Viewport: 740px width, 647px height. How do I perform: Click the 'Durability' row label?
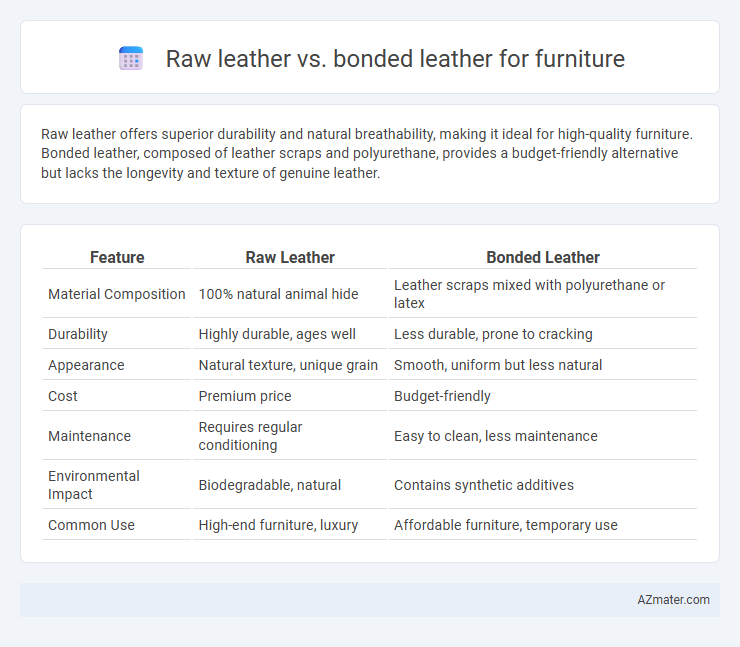(78, 334)
